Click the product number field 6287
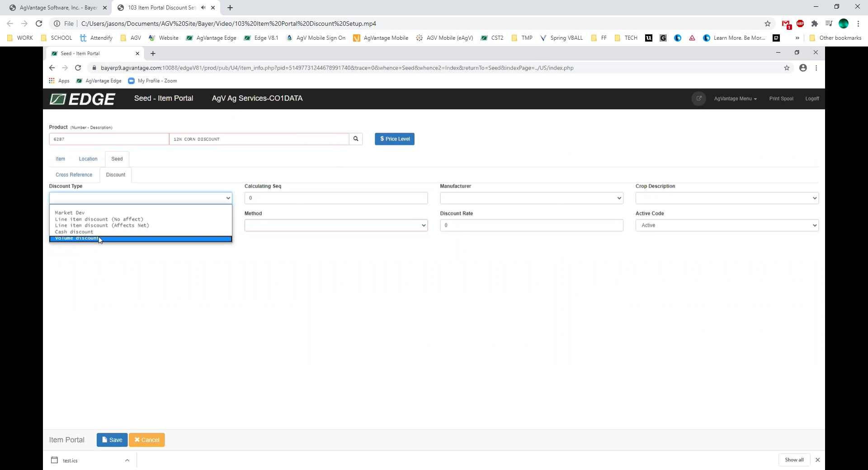Viewport: 868px width, 470px height. [x=109, y=139]
